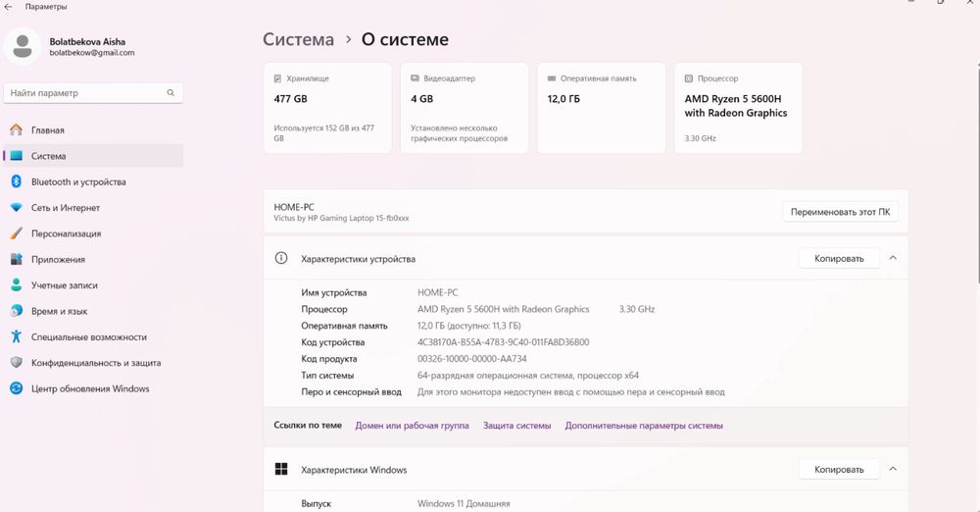Go to Главная in sidebar
This screenshot has height=512, width=980.
[x=47, y=129]
